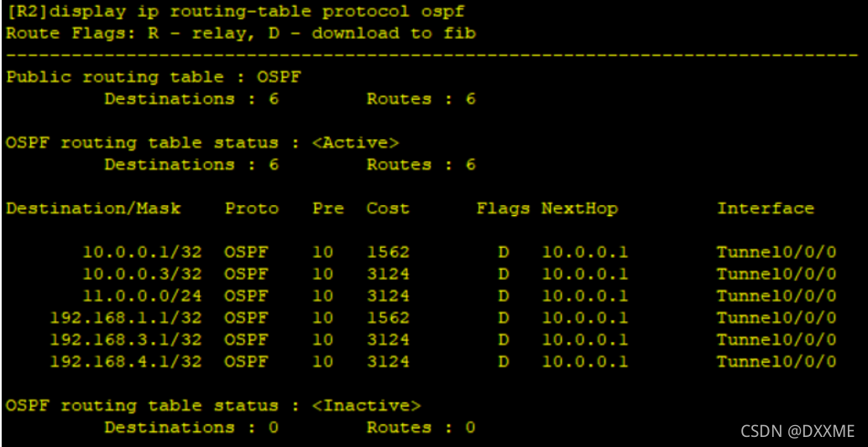Select the 11.0.0.0/24 destination entry
Image resolution: width=868 pixels, height=447 pixels.
tap(142, 297)
